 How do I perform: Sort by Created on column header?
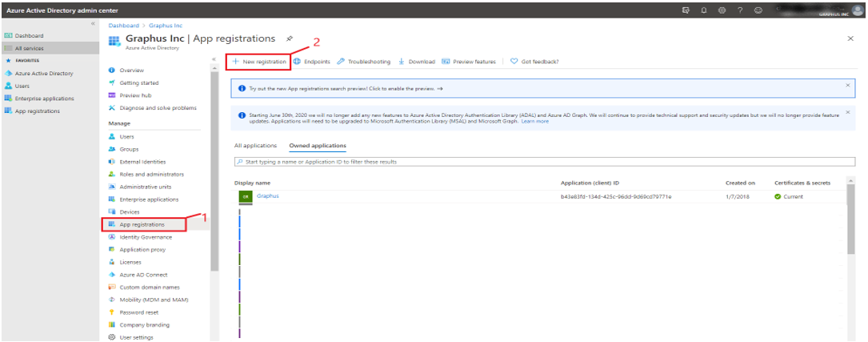pos(740,183)
